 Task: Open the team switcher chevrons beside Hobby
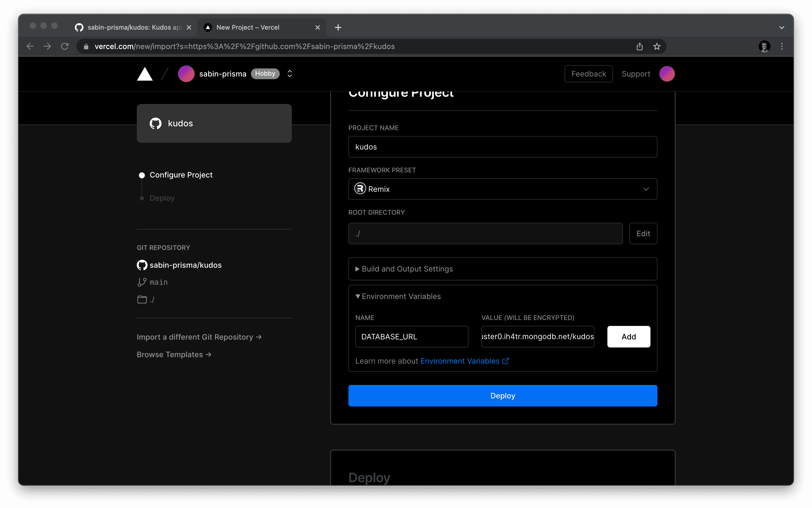click(x=289, y=74)
